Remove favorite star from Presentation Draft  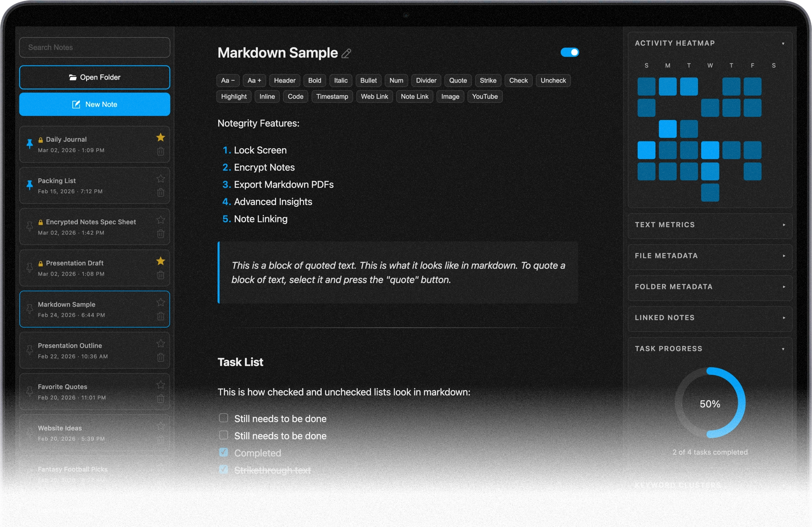(x=160, y=261)
